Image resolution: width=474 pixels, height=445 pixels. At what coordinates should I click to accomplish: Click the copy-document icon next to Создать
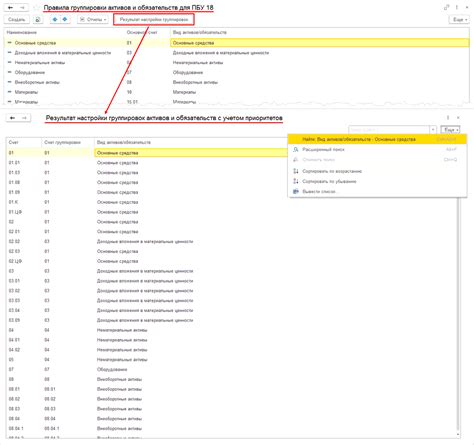[x=38, y=20]
